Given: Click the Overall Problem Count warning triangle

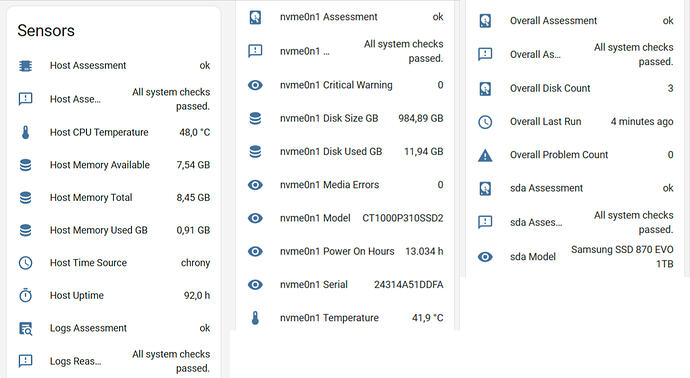Looking at the screenshot, I should pos(485,155).
